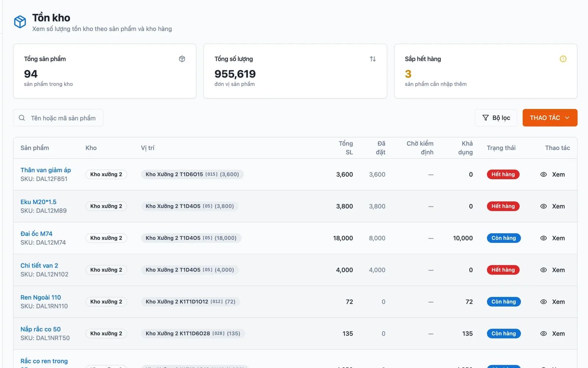Click the eye icon in Chi tiết van 2 row
This screenshot has height=368, width=588.
tap(544, 270)
